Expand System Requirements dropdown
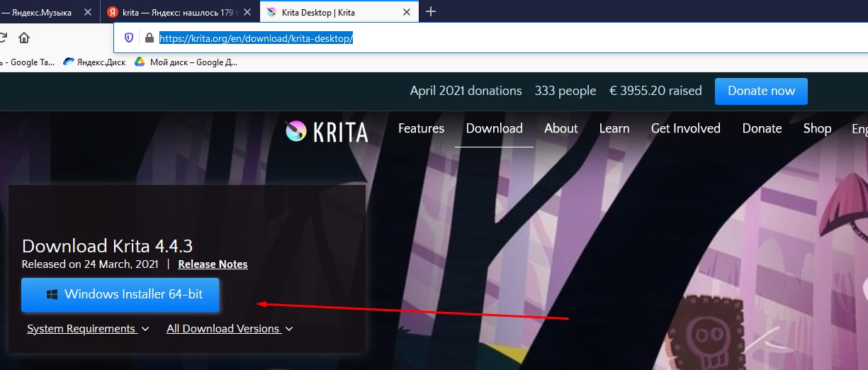This screenshot has width=868, height=370. [88, 329]
